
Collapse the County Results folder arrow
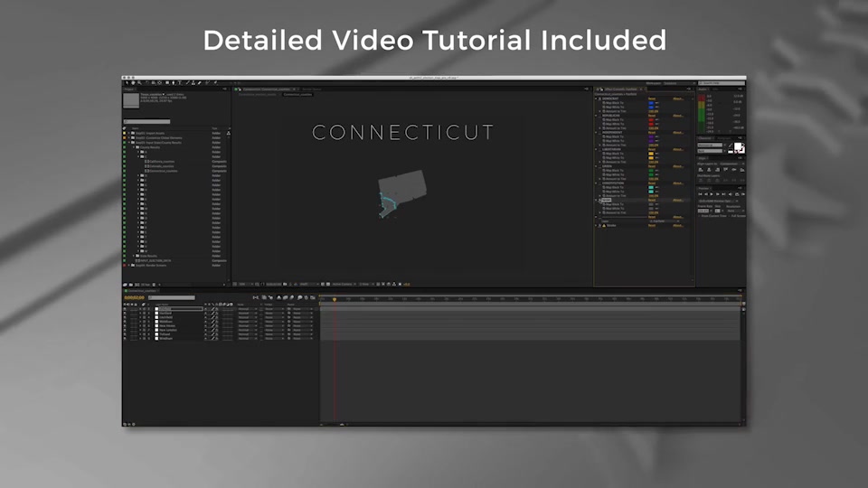click(x=134, y=147)
